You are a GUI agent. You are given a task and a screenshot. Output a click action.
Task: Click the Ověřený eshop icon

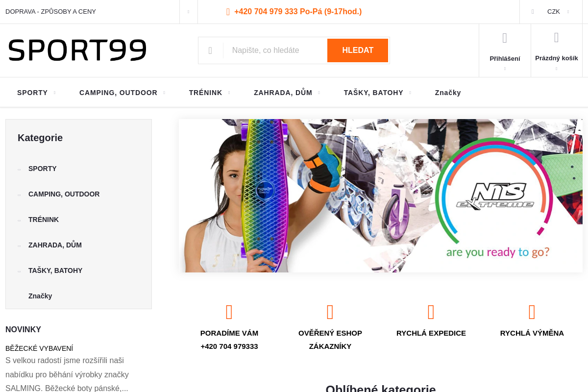(330, 312)
